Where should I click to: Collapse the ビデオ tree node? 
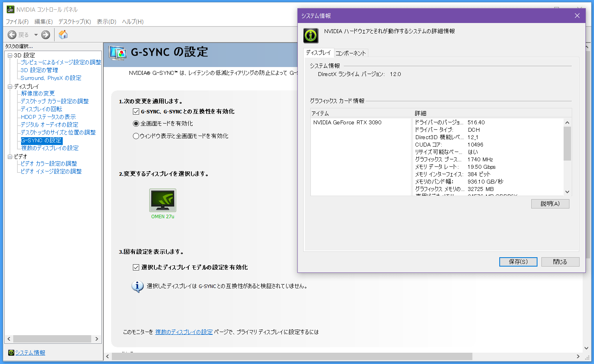click(x=10, y=157)
